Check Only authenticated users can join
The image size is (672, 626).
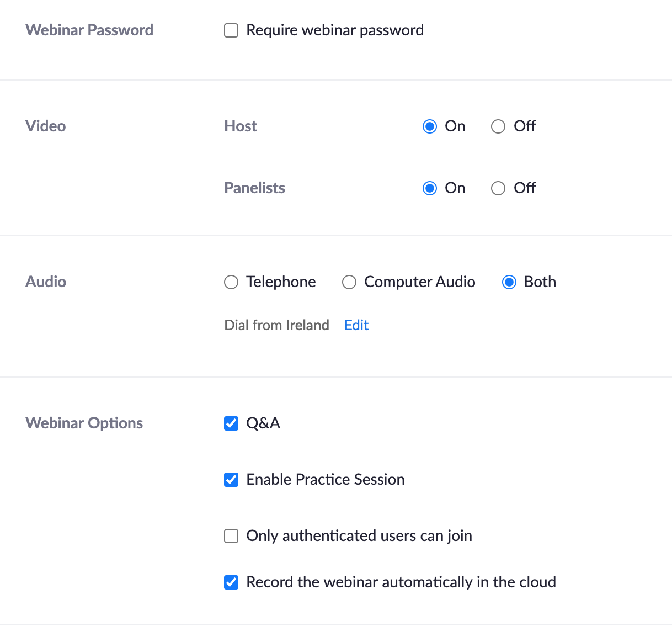[x=231, y=536]
